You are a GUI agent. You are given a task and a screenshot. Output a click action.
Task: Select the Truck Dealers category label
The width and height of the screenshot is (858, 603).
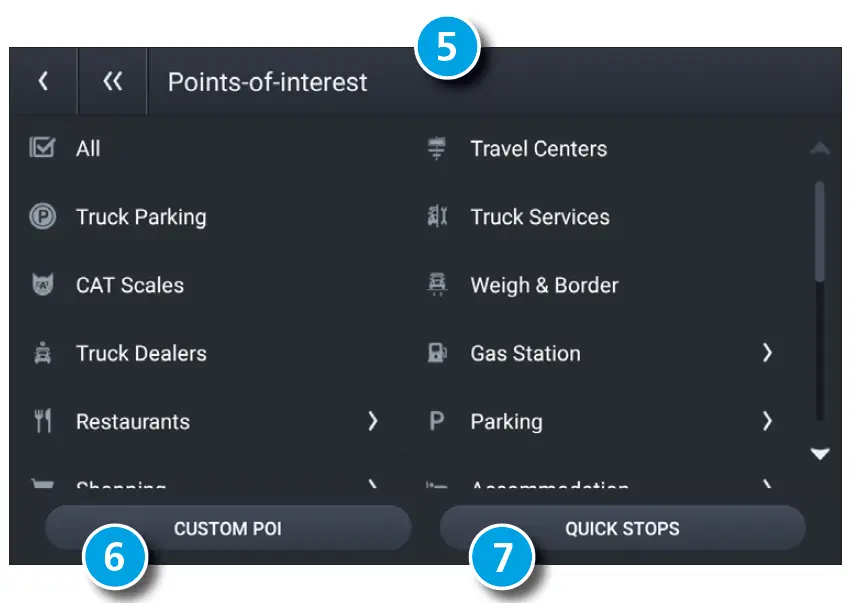(141, 353)
